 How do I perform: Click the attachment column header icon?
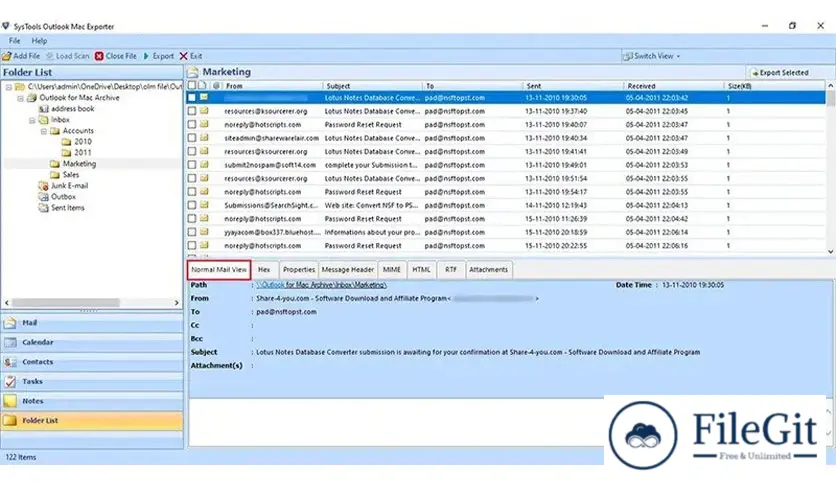pyautogui.click(x=216, y=85)
